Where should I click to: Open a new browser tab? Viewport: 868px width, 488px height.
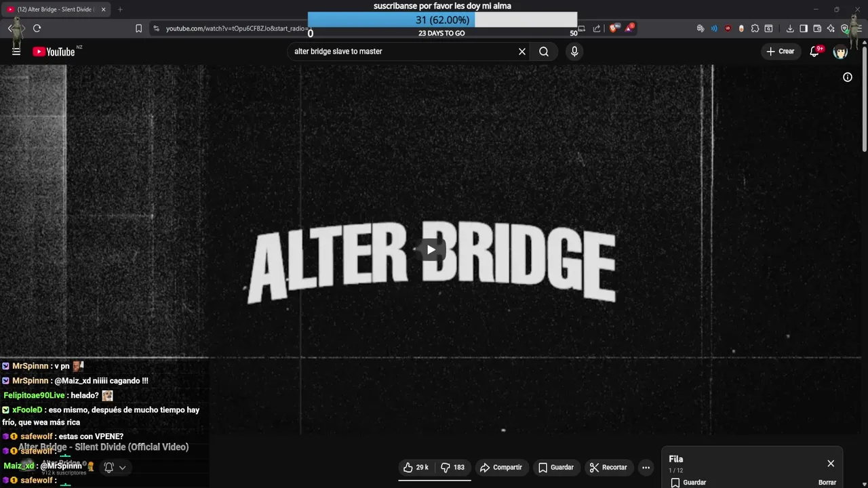120,9
